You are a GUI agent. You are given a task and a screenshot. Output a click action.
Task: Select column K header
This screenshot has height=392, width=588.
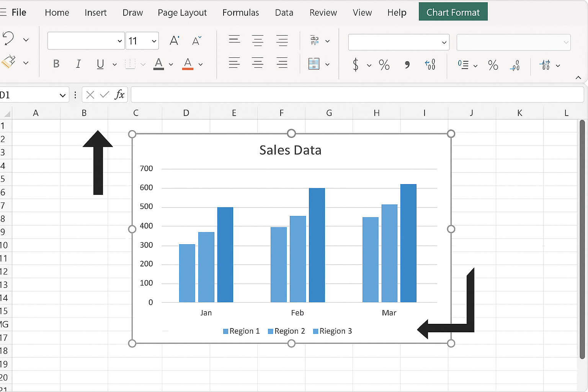519,113
